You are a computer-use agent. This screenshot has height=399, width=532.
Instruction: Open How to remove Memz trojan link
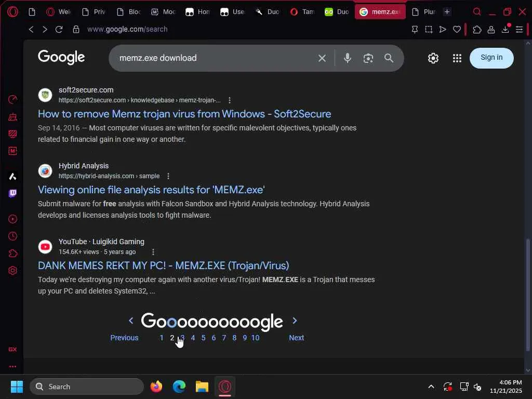pyautogui.click(x=184, y=114)
